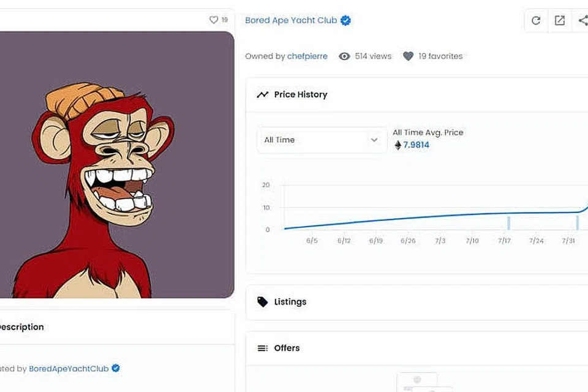Click the Listings tag icon
Viewport: 588px width, 392px height.
pos(263,302)
